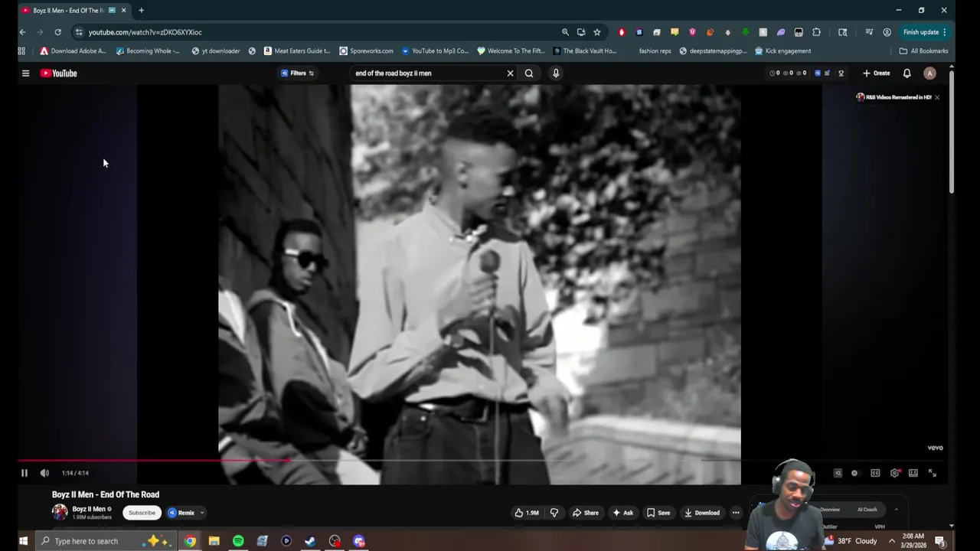
Task: Click the Remix button
Action: pos(181,513)
